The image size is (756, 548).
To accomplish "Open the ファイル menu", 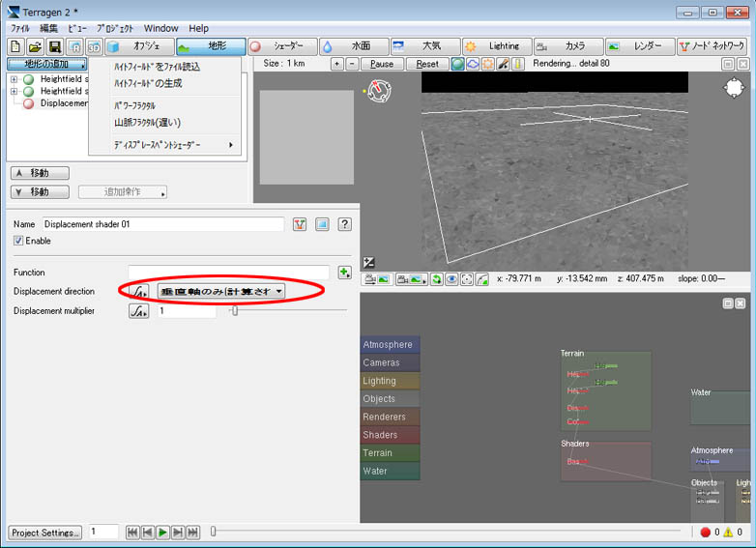I will pyautogui.click(x=19, y=28).
